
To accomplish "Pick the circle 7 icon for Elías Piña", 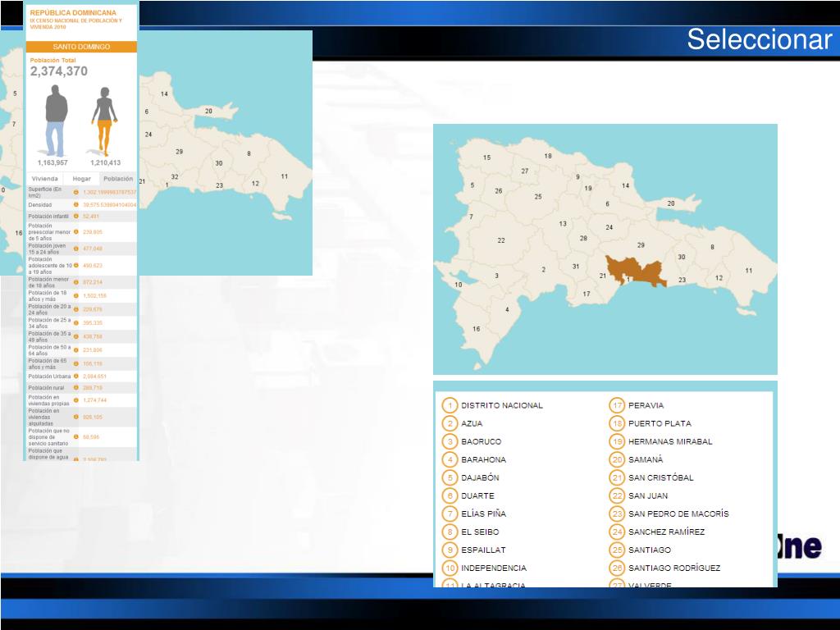I will click(x=450, y=514).
